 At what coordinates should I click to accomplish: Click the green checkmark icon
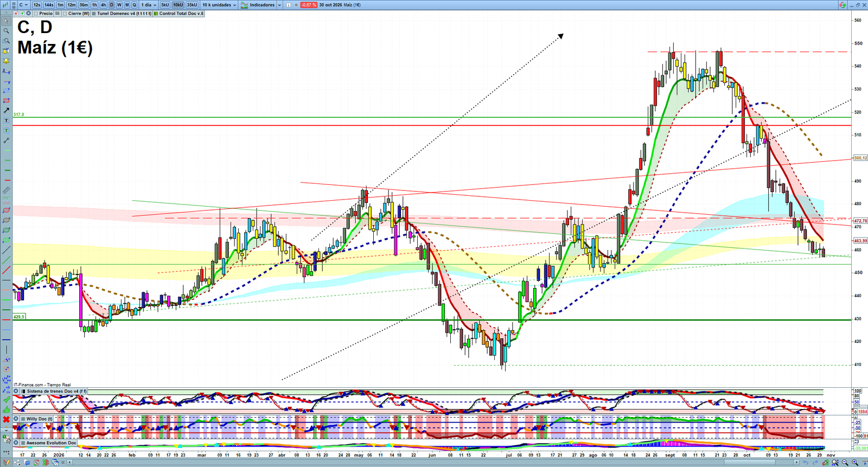click(x=7, y=399)
